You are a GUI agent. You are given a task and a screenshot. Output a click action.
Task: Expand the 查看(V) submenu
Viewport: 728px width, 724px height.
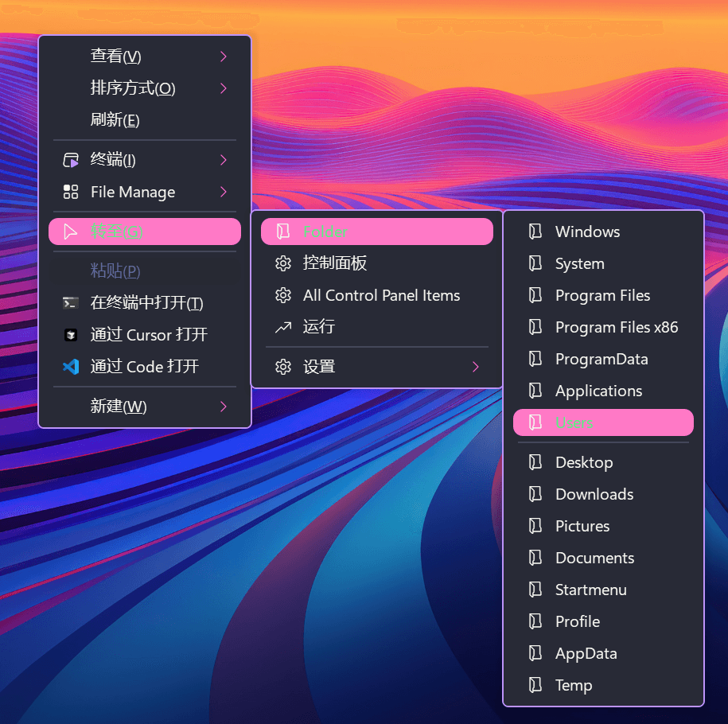tap(143, 56)
